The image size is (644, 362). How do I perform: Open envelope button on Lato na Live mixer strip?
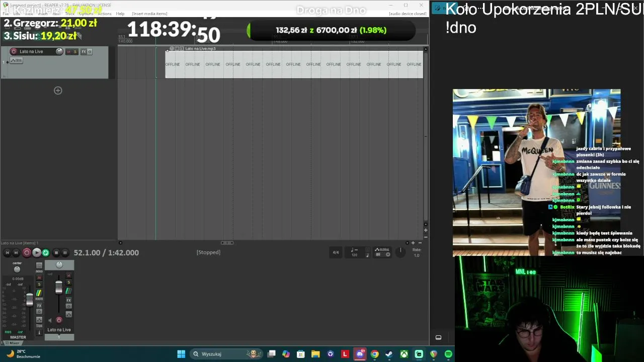[69, 314]
